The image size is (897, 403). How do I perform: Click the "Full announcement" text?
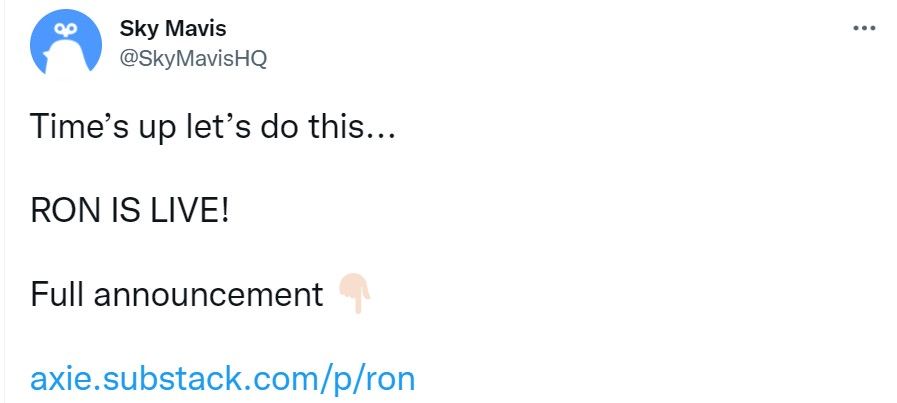(177, 295)
